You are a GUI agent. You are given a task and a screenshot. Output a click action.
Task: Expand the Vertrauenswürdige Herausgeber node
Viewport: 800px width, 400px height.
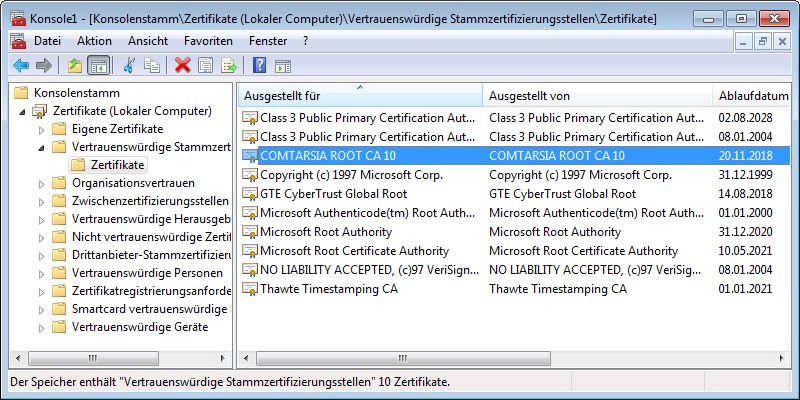[x=42, y=219]
